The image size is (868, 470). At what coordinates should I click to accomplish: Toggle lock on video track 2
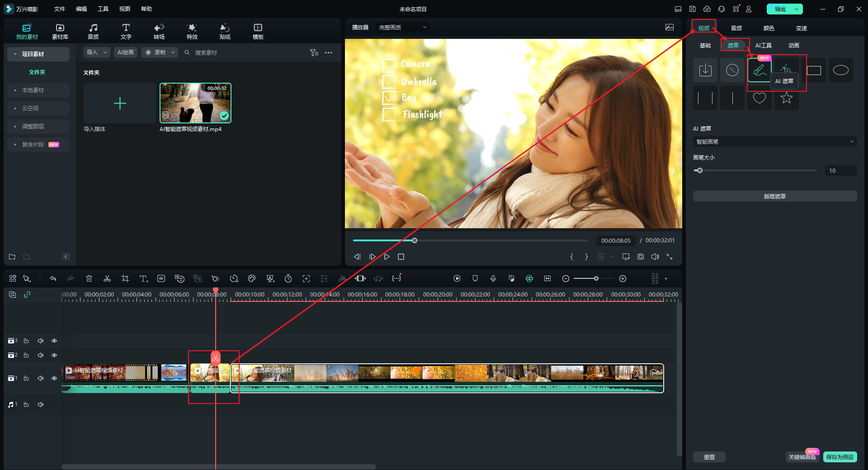[x=26, y=355]
